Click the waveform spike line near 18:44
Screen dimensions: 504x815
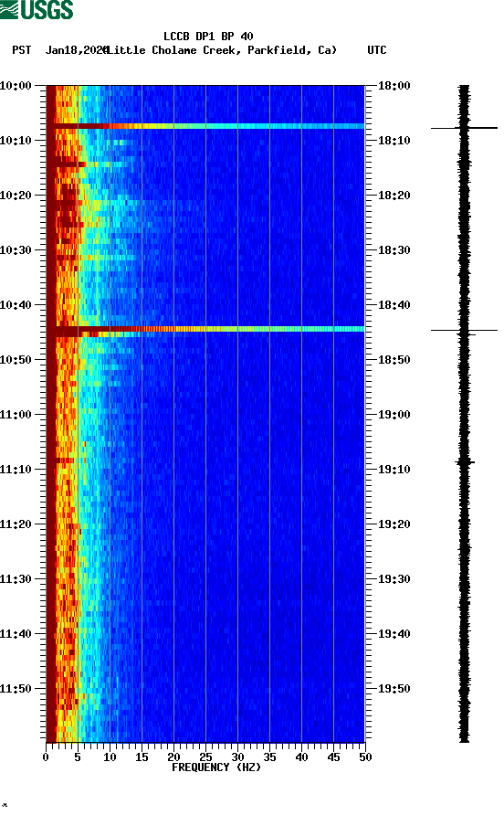coord(464,330)
